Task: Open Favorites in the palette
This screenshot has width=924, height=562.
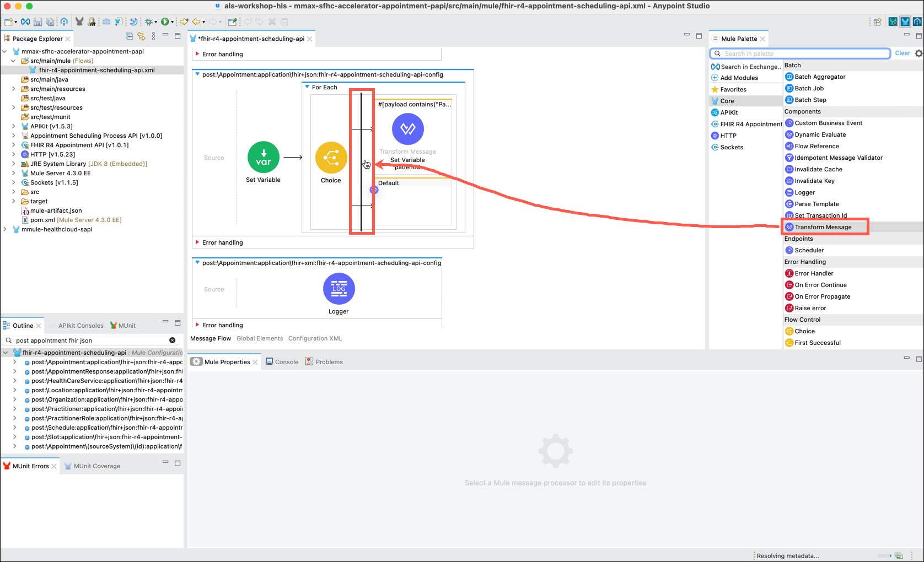Action: click(729, 89)
